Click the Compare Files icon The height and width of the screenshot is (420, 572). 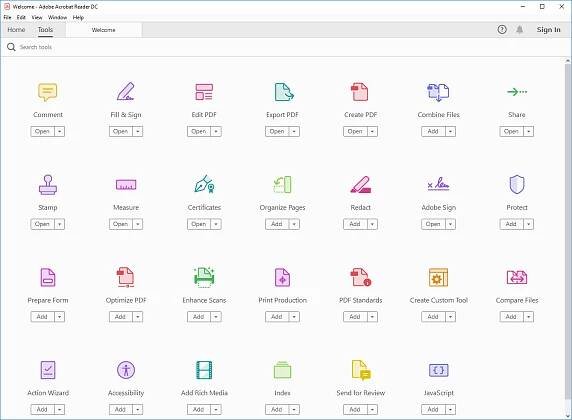coord(517,277)
